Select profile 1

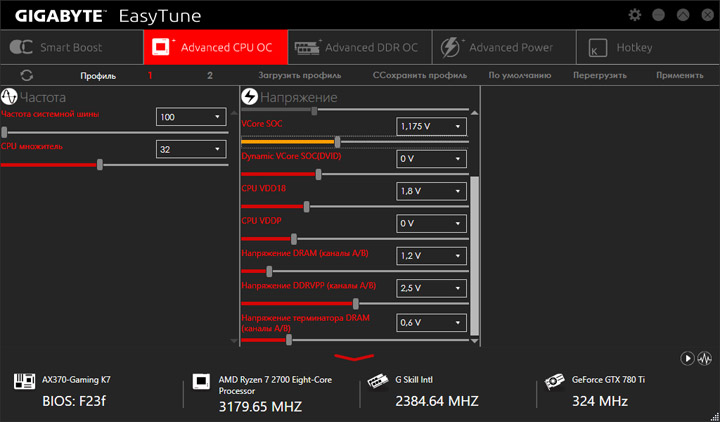(x=150, y=75)
